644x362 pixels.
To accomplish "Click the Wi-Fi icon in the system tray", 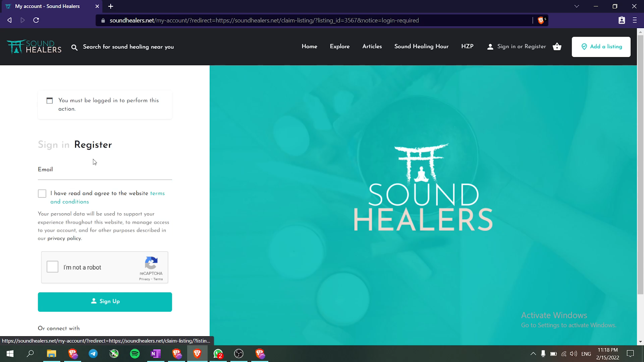I will pos(564,354).
